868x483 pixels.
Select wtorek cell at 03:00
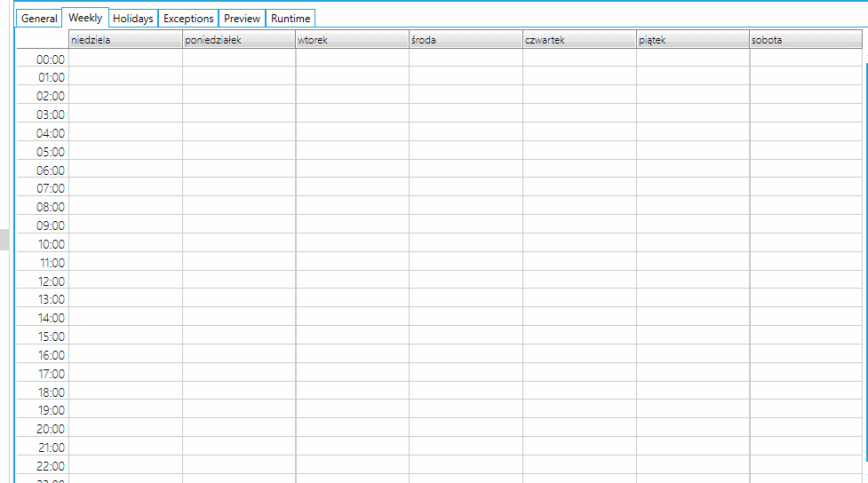coord(353,113)
